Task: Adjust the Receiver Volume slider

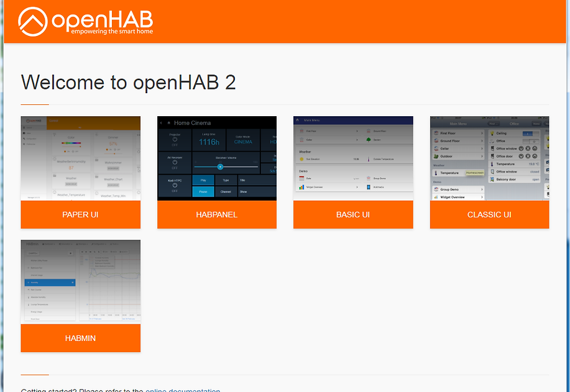Action: pos(220,166)
